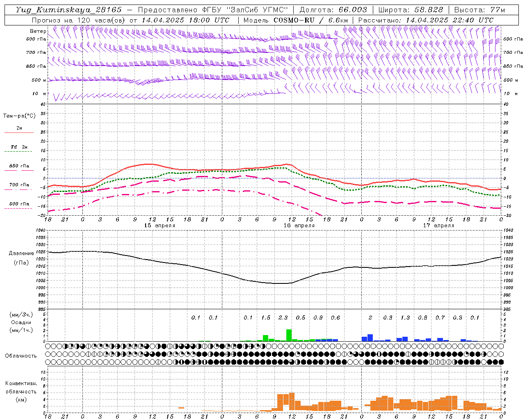Click the 850 гПа legend in the temperature panel
The width and height of the screenshot is (525, 420).
click(x=19, y=166)
